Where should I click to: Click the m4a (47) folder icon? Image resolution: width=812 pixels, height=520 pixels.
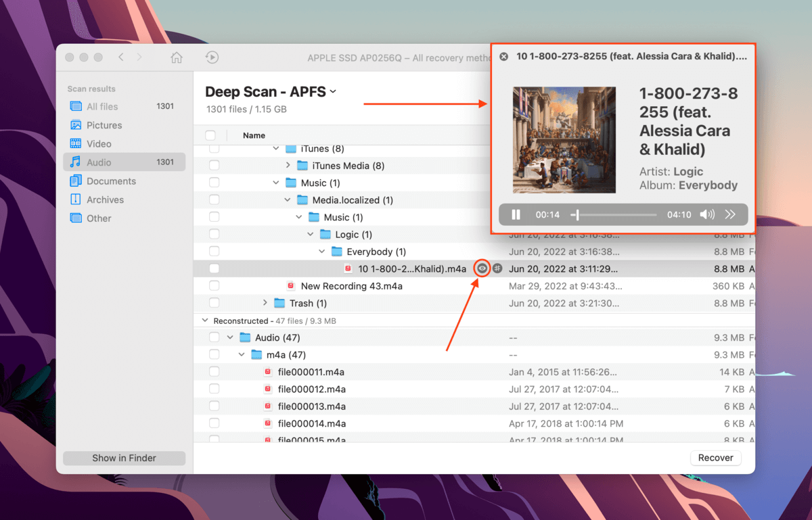tap(256, 355)
